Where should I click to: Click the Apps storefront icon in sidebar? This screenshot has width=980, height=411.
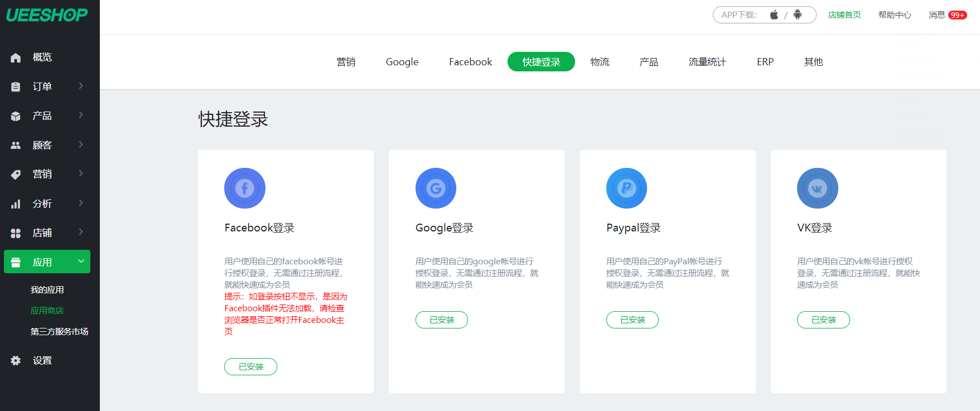(16, 262)
